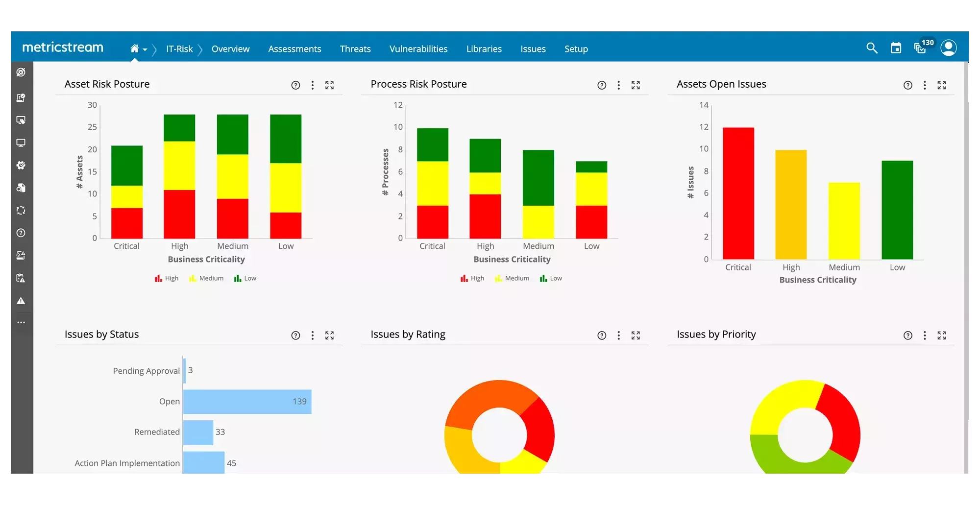Click the sidebar warning triangle icon
Image resolution: width=980 pixels, height=505 pixels.
pos(21,301)
